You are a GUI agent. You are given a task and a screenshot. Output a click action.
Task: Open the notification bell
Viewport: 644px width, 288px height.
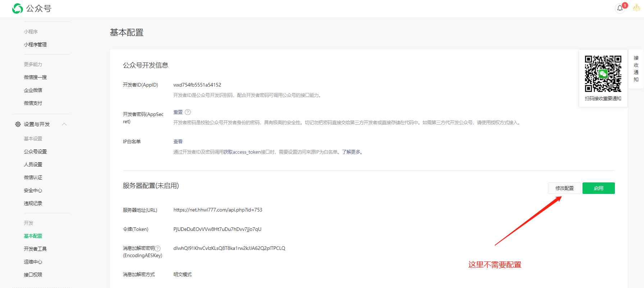click(620, 8)
